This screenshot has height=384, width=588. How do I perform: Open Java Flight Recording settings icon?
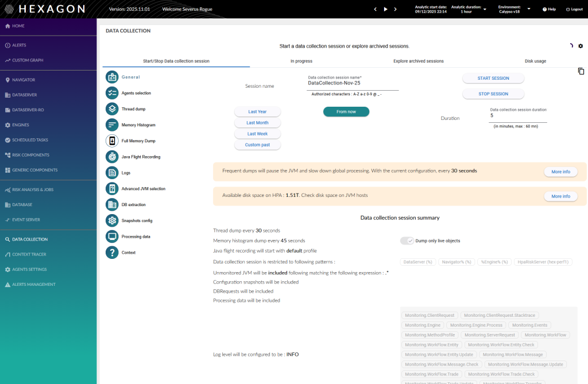click(112, 157)
